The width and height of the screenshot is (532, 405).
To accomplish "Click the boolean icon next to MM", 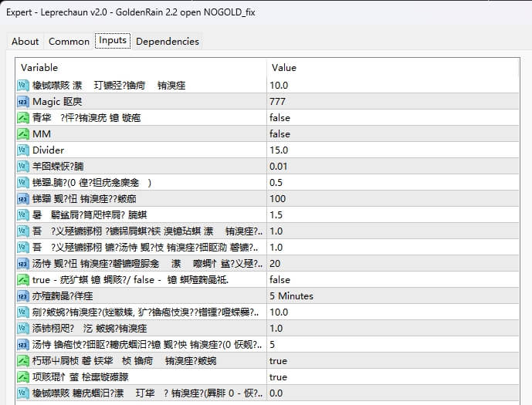I will pyautogui.click(x=22, y=134).
